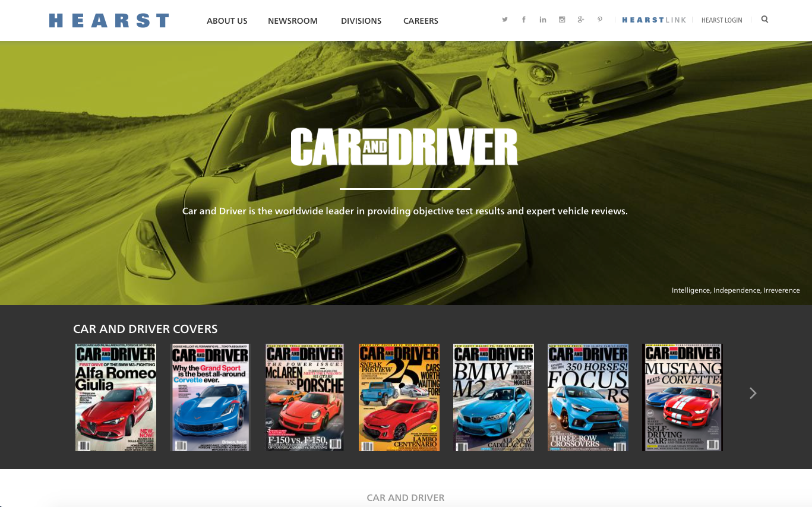Open the Newsroom menu
The height and width of the screenshot is (507, 812).
click(x=293, y=21)
